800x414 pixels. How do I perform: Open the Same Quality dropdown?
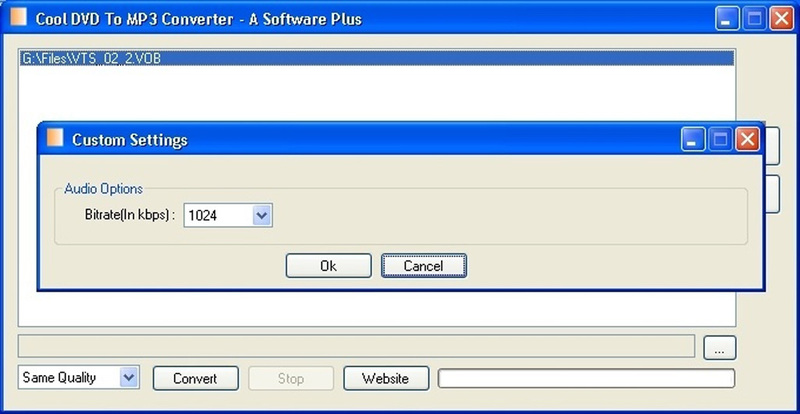pos(129,378)
